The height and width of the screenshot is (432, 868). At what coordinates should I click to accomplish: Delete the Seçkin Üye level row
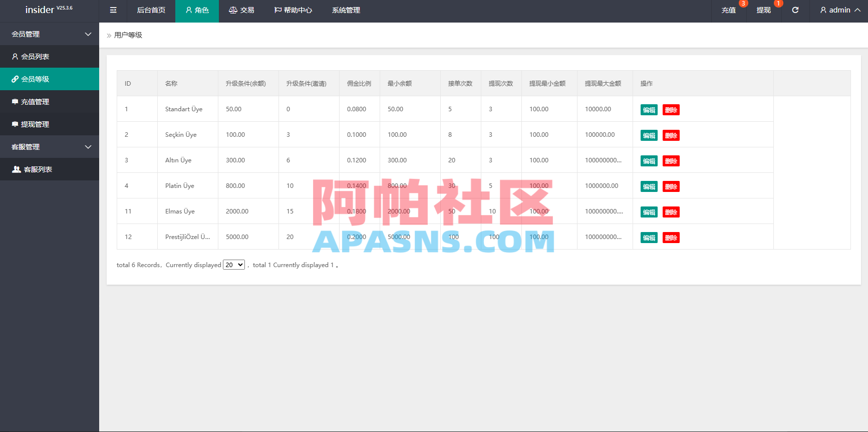click(x=671, y=135)
